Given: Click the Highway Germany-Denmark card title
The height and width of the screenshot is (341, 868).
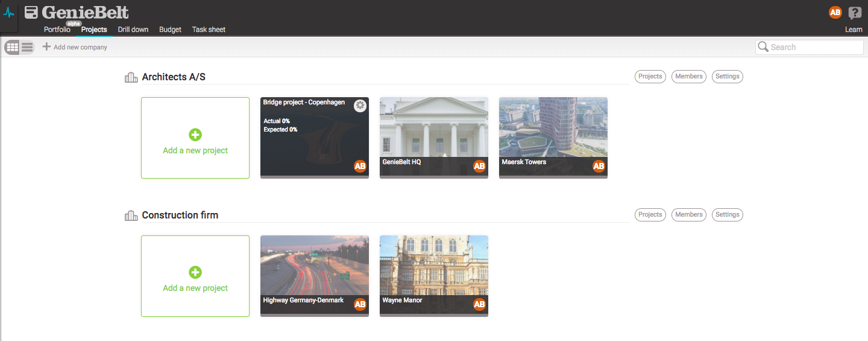Looking at the screenshot, I should 303,301.
